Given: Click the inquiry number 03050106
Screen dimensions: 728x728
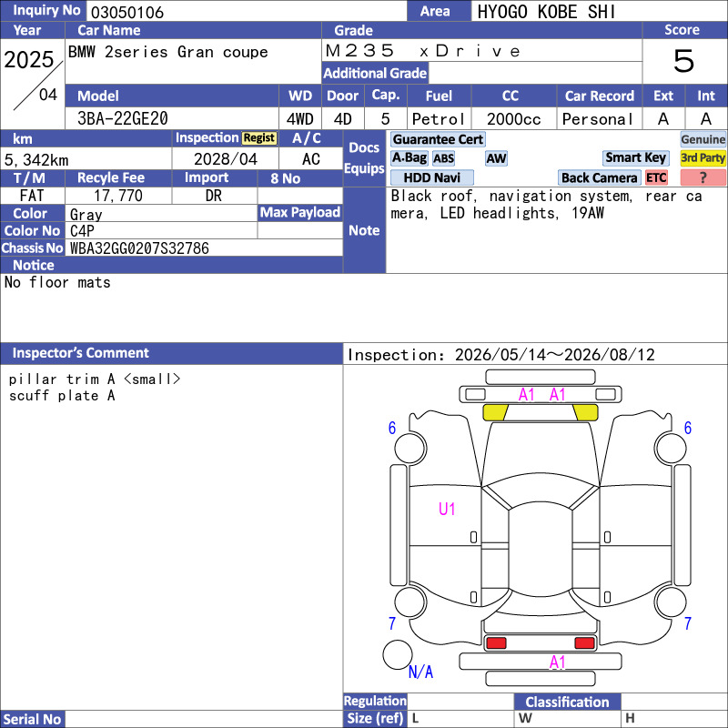Looking at the screenshot, I should click(x=127, y=13).
